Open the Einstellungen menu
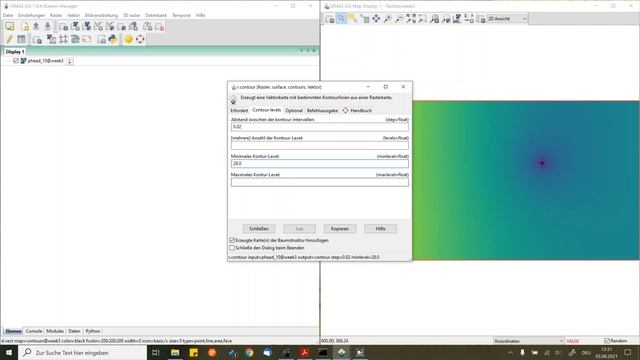 31,16
